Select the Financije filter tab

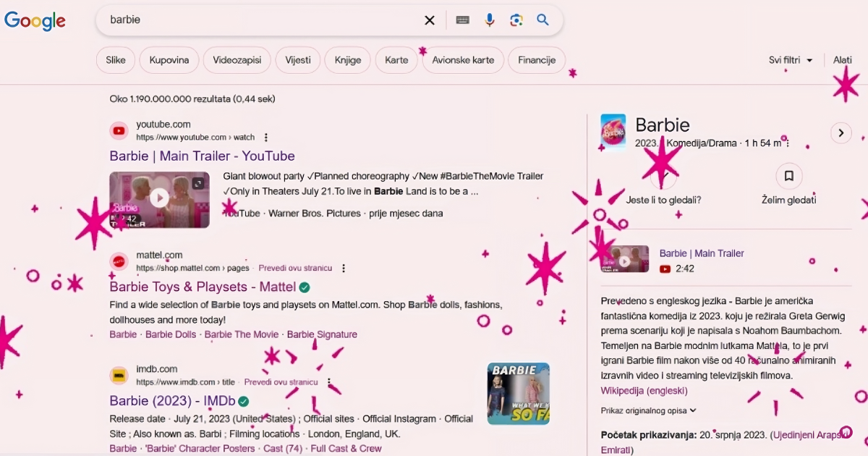click(537, 60)
